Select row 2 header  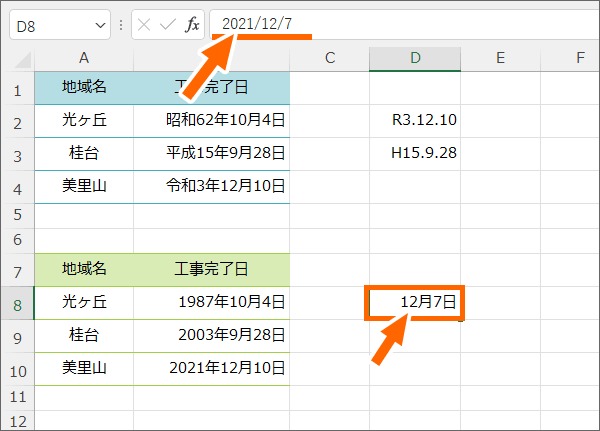pyautogui.click(x=18, y=121)
